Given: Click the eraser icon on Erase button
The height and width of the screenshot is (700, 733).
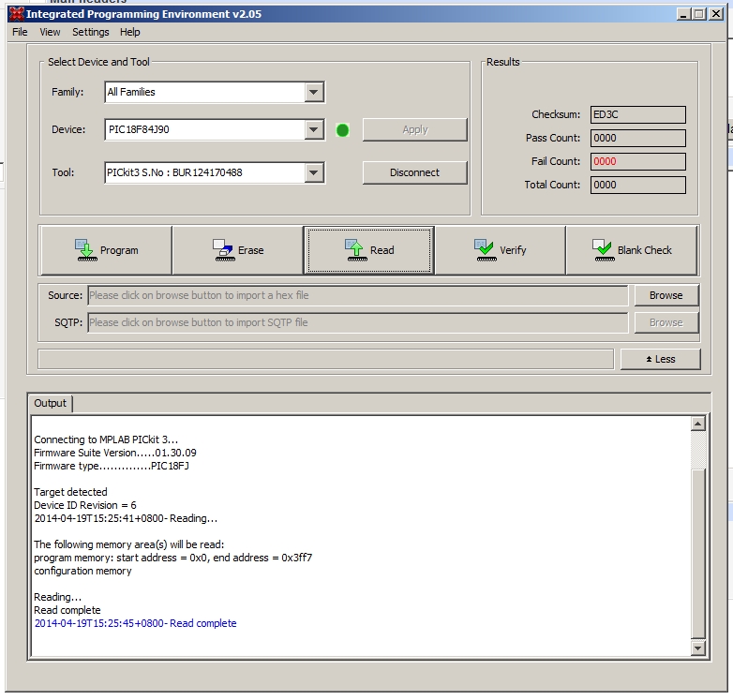Looking at the screenshot, I should 223,250.
